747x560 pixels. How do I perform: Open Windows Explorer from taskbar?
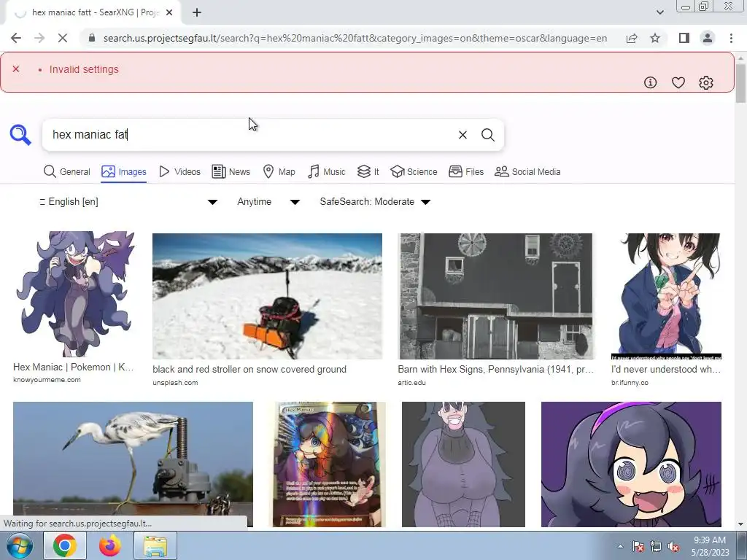pos(155,545)
